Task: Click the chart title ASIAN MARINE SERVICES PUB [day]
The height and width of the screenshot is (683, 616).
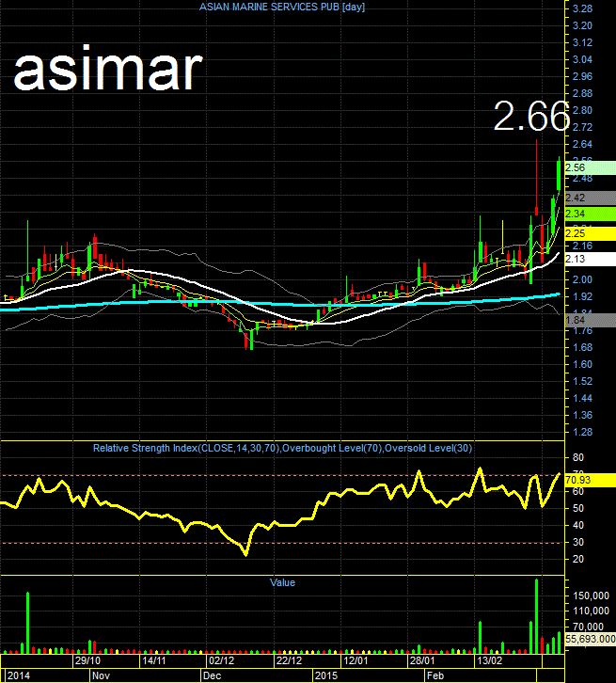Action: [x=281, y=7]
